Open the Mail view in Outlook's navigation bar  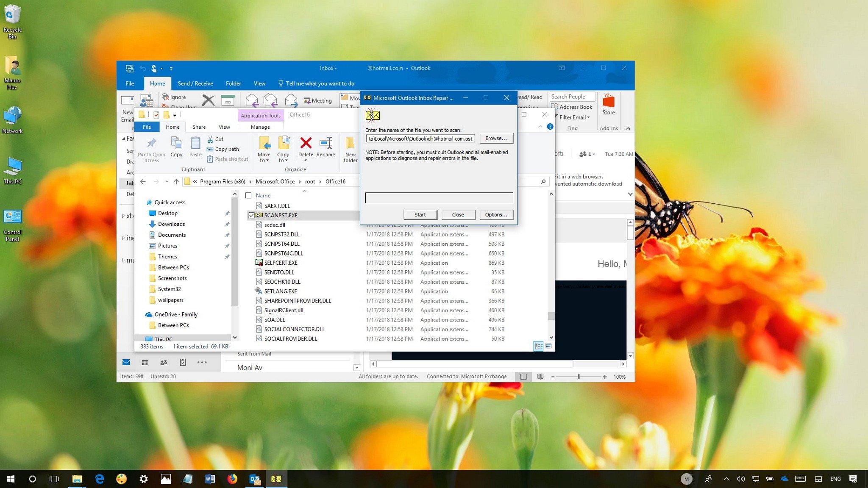126,362
